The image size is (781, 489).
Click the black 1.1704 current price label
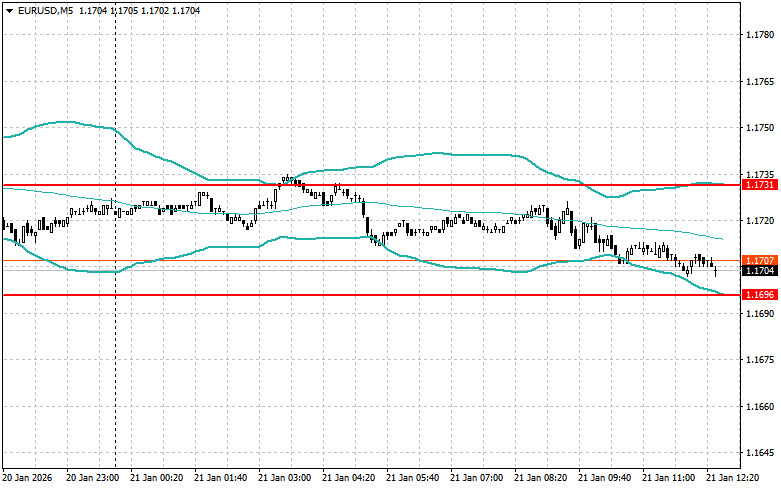760,270
